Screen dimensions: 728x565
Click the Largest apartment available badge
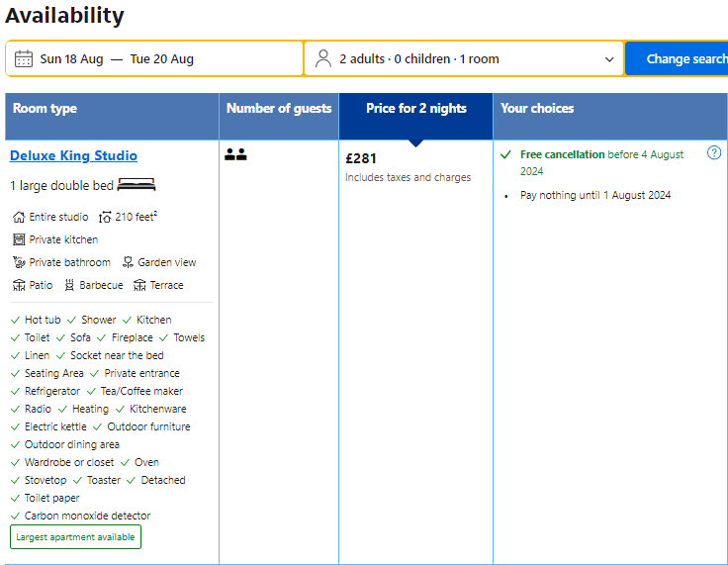click(76, 536)
